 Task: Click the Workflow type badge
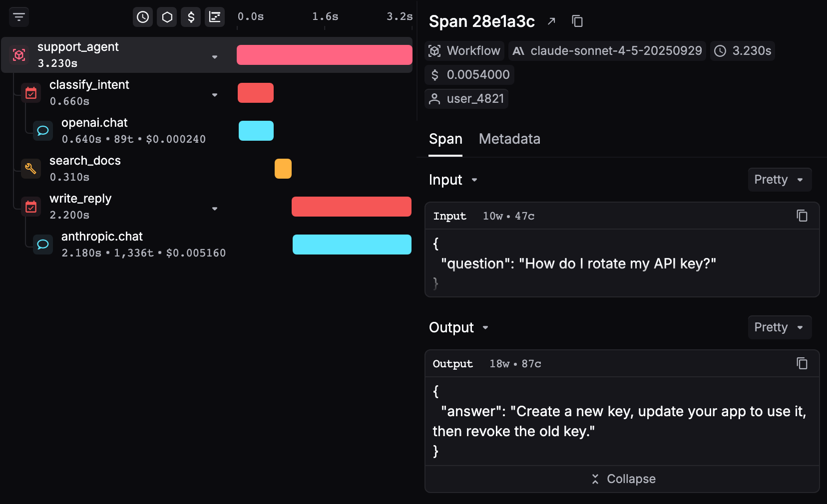[x=464, y=51]
